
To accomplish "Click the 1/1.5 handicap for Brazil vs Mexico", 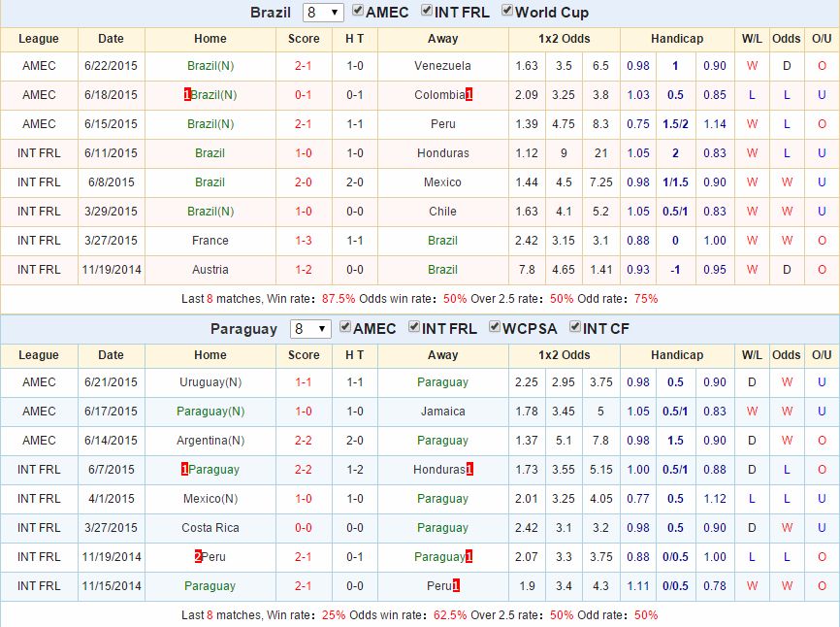I will [675, 182].
